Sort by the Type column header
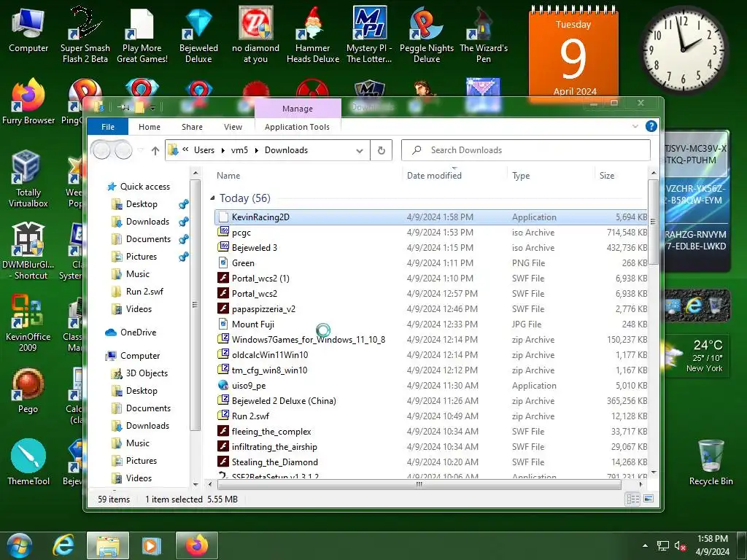The width and height of the screenshot is (747, 560). (x=521, y=176)
